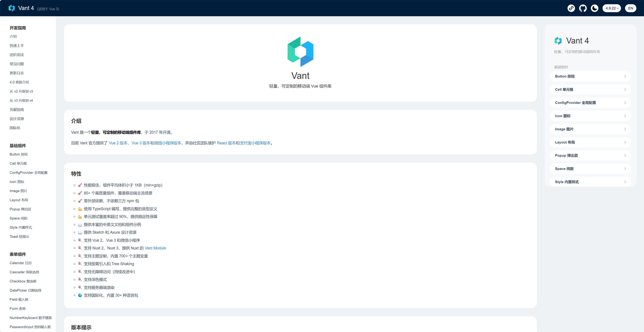Open 设计资源 in the sidebar
Image resolution: width=644 pixels, height=332 pixels.
pyautogui.click(x=17, y=119)
